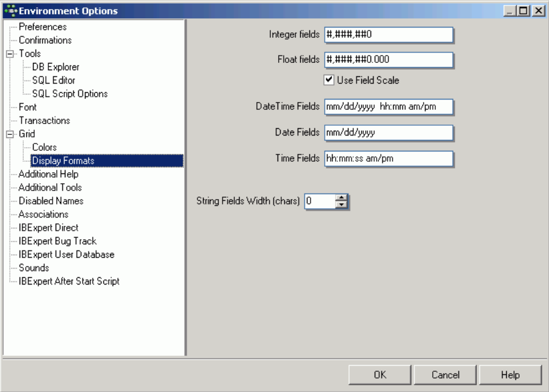Uncheck the Use Field Scale checkbox
The width and height of the screenshot is (549, 392).
tap(329, 80)
